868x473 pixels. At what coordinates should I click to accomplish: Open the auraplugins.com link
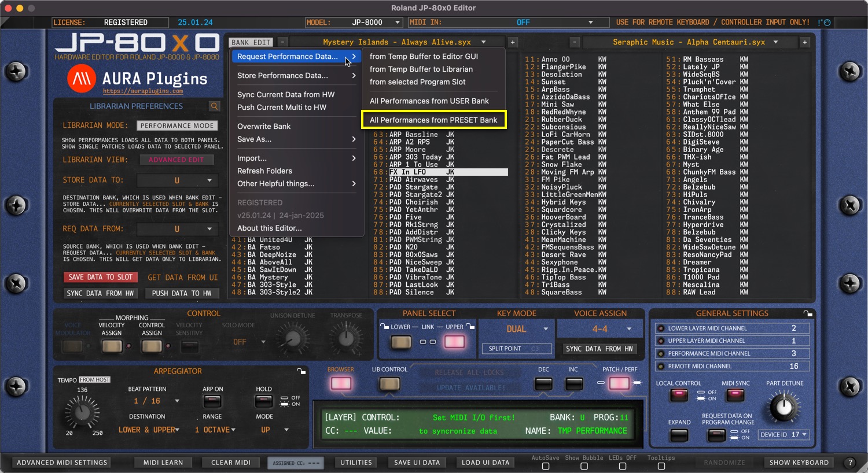click(x=143, y=91)
